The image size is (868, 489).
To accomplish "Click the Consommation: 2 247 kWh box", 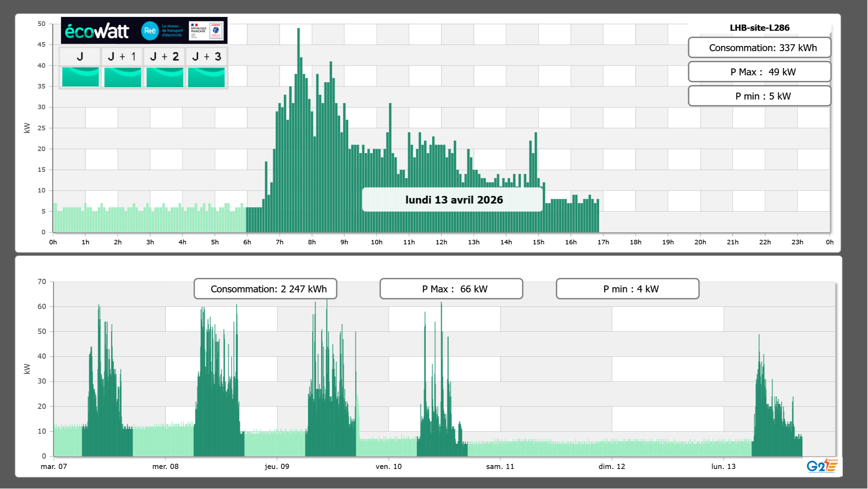I will coord(265,289).
